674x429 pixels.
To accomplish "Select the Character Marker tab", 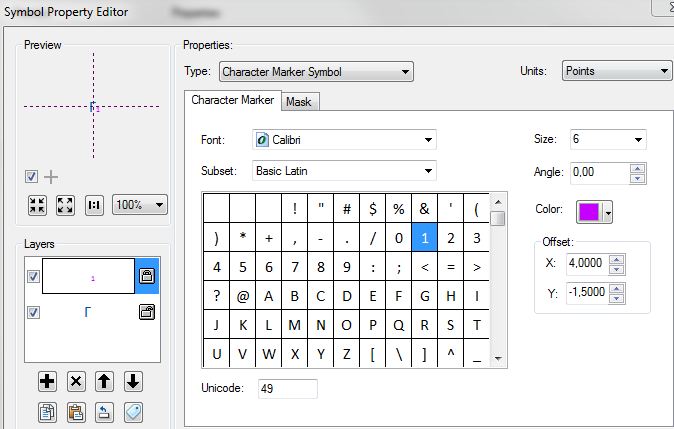I will click(232, 101).
